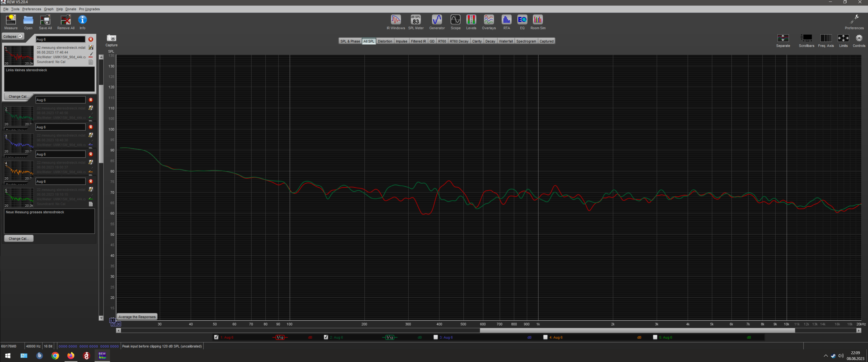868x362 pixels.
Task: Open the EQ window
Action: click(522, 20)
